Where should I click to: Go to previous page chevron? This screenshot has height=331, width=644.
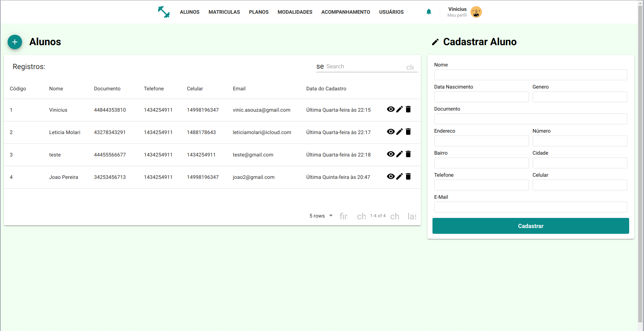362,216
